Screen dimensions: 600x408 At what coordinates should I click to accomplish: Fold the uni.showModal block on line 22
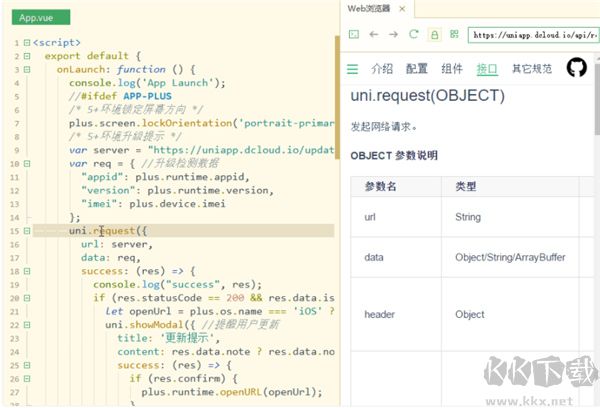coord(26,324)
